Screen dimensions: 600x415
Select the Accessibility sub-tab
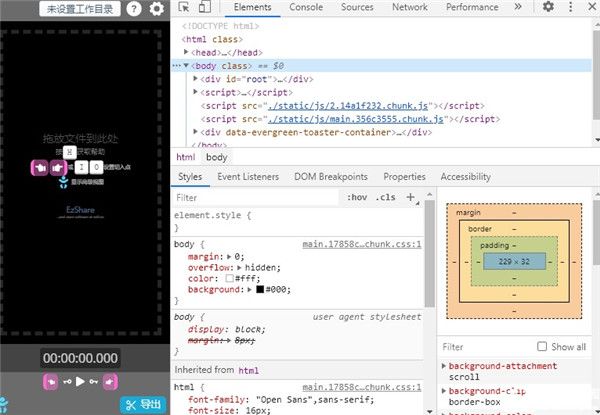coord(465,177)
